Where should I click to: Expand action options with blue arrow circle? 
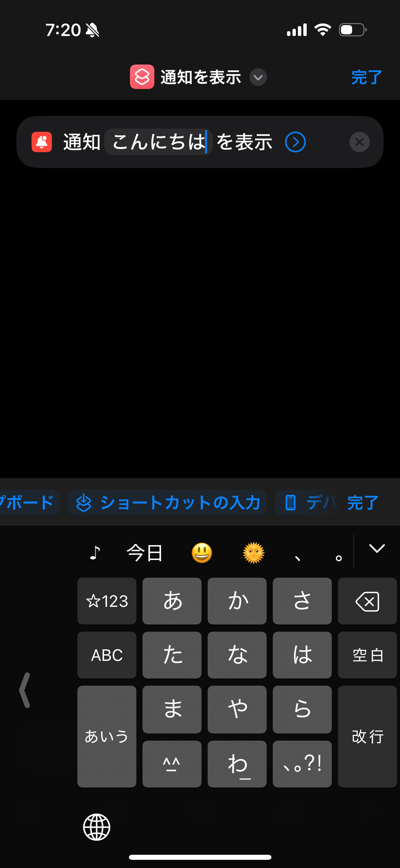295,142
